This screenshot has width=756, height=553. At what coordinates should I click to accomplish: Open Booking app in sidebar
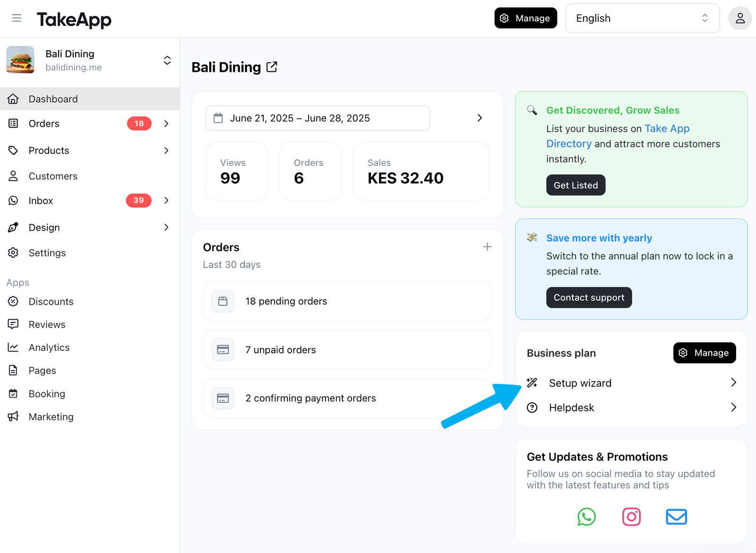[x=90, y=394]
